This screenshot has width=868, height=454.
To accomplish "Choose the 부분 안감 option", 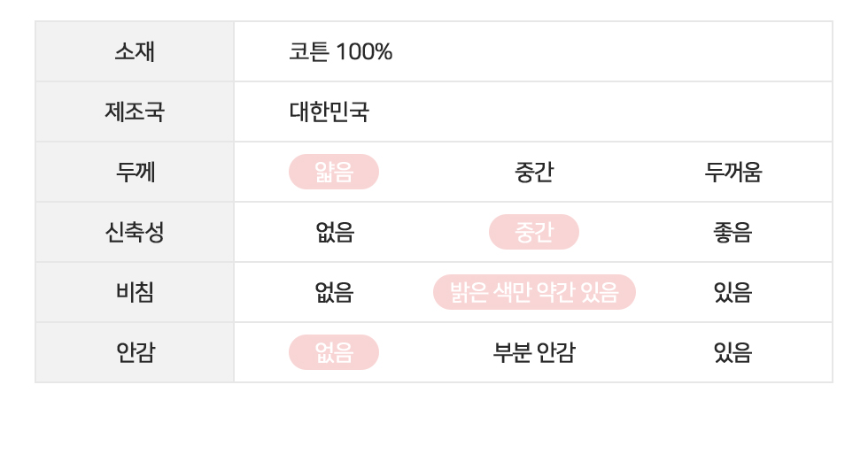I will [x=534, y=352].
